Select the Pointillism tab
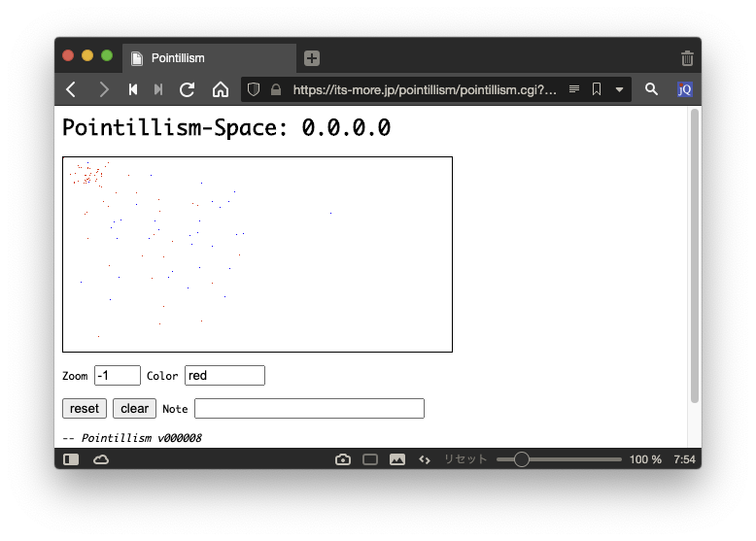The width and height of the screenshot is (756, 541). pyautogui.click(x=209, y=58)
